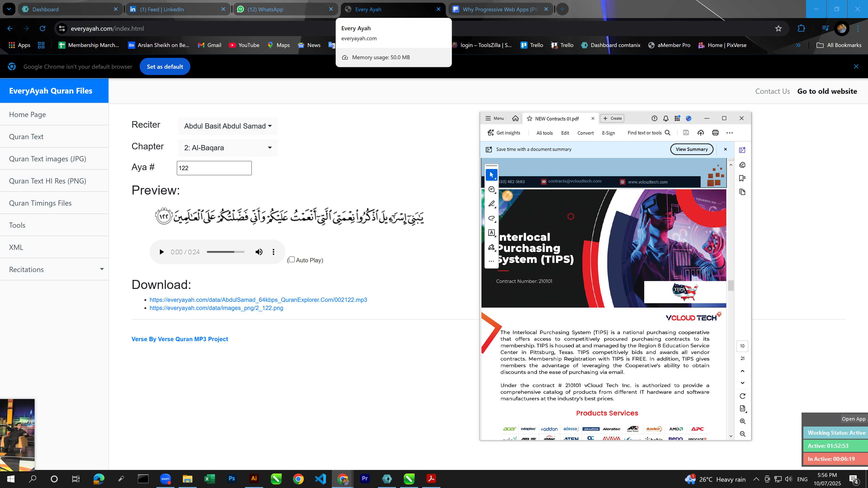
Task: Expand hidden bookmarks overflow chevron
Action: pyautogui.click(x=798, y=45)
